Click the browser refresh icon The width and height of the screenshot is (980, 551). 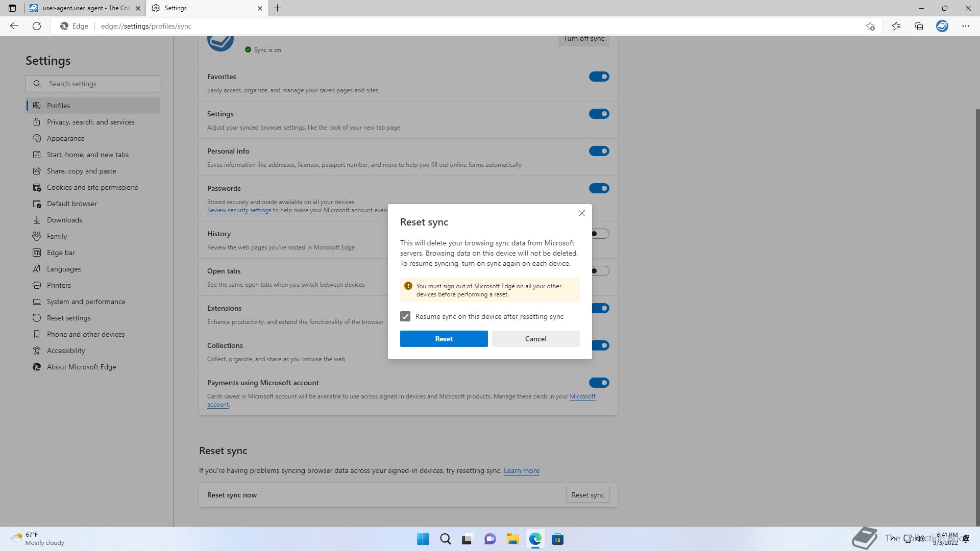pos(37,26)
